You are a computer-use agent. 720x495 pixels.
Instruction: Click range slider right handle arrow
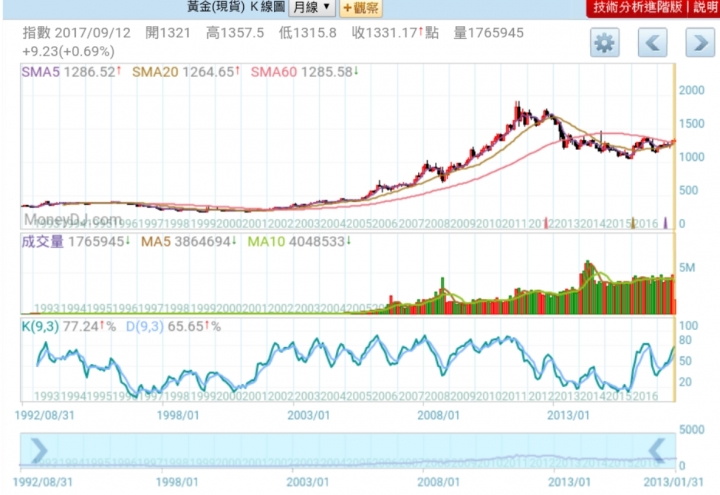[657, 450]
